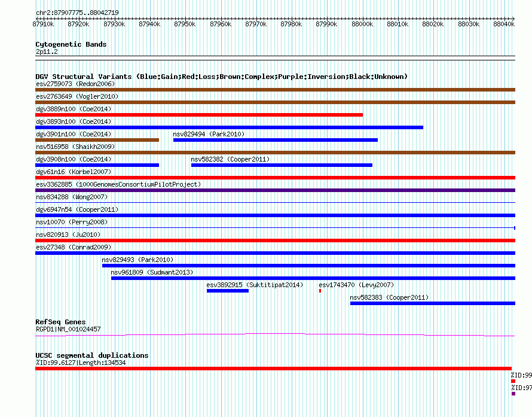Click the esv2759073 (Redon2006) brown variant bar
532x417 pixels.
275,90
